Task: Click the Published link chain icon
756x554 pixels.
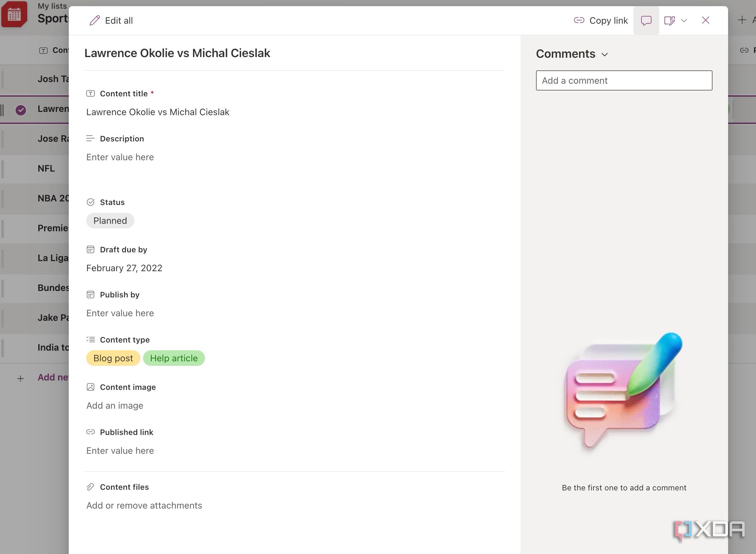Action: (90, 432)
